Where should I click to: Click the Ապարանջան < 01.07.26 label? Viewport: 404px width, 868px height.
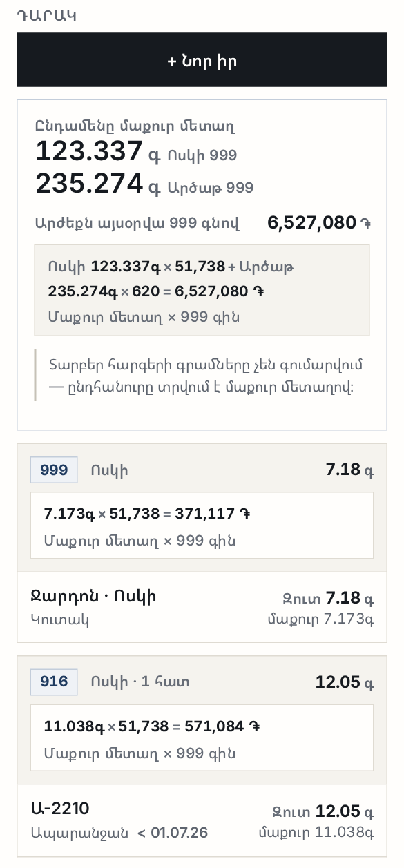[119, 833]
